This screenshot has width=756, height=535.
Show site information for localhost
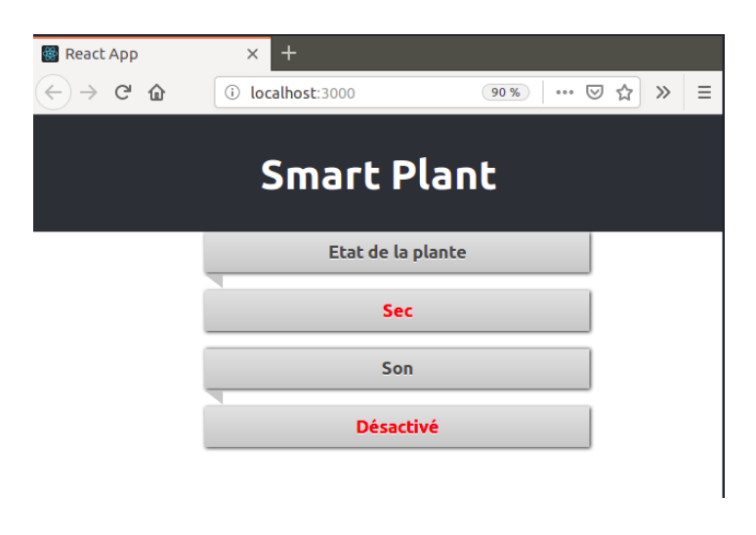coord(232,93)
